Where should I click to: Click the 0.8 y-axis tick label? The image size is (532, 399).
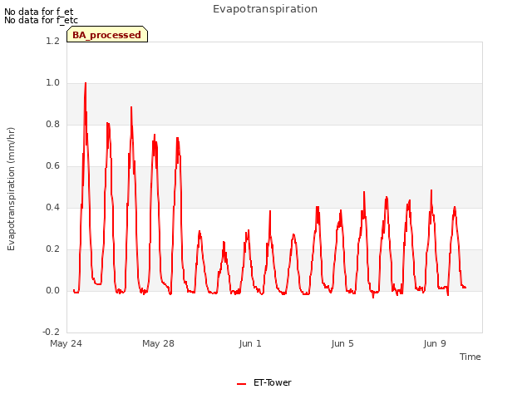pos(52,124)
